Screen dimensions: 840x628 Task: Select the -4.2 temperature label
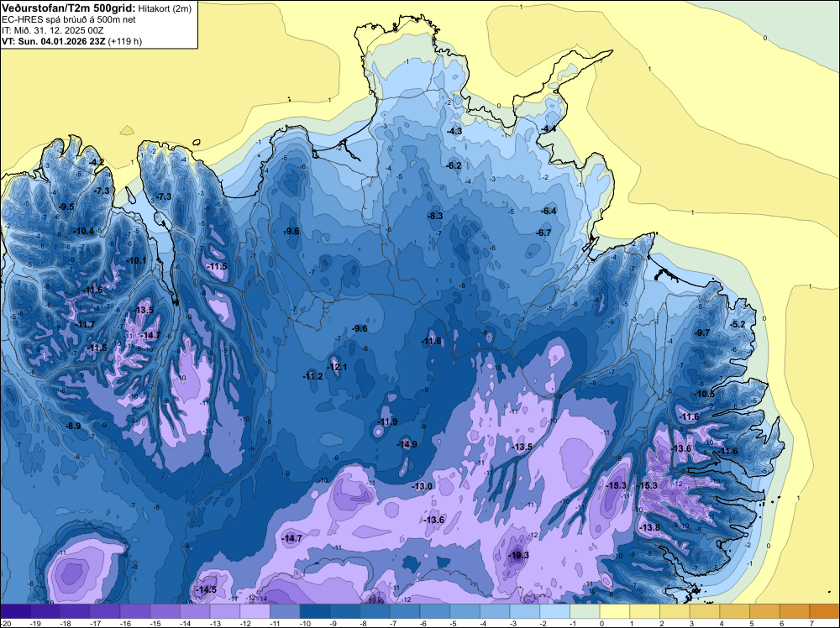[97, 162]
